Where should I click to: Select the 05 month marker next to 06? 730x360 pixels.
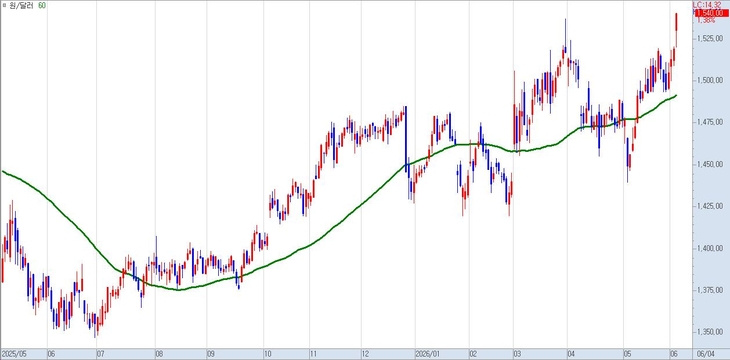[628, 353]
